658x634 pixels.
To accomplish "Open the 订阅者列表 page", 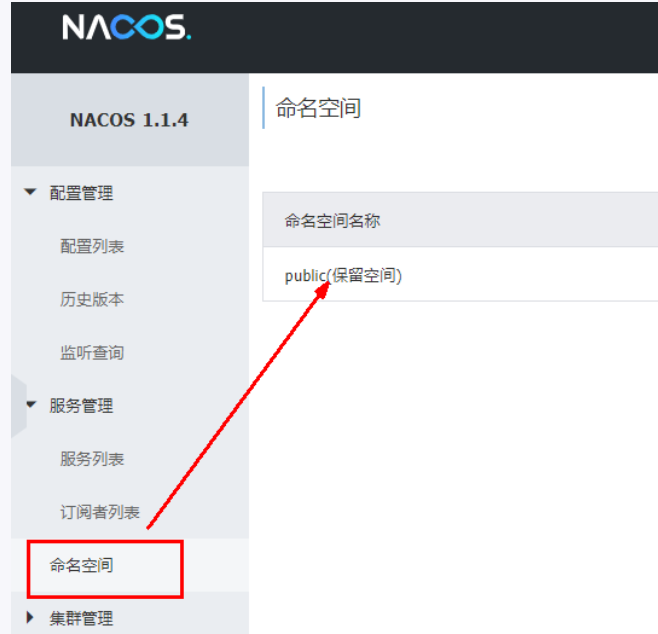I will [100, 512].
